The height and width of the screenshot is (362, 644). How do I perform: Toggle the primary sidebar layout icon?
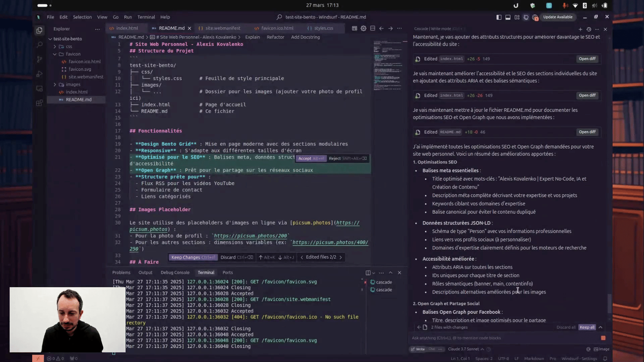[x=499, y=17]
